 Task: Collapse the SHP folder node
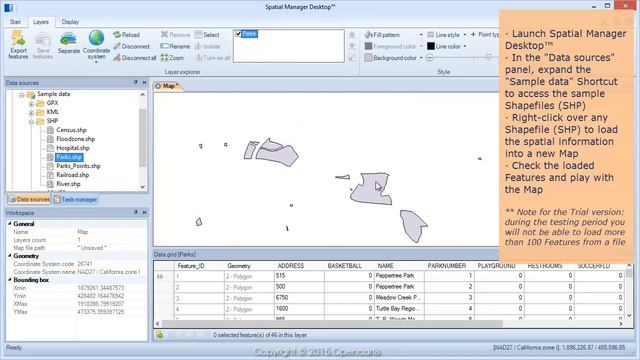(x=31, y=122)
